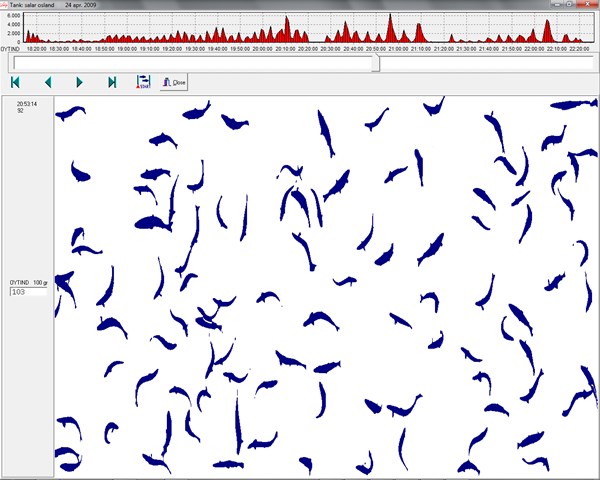The image size is (600, 480).
Task: Click the fish silhouette in top-left corner
Action: [70, 112]
